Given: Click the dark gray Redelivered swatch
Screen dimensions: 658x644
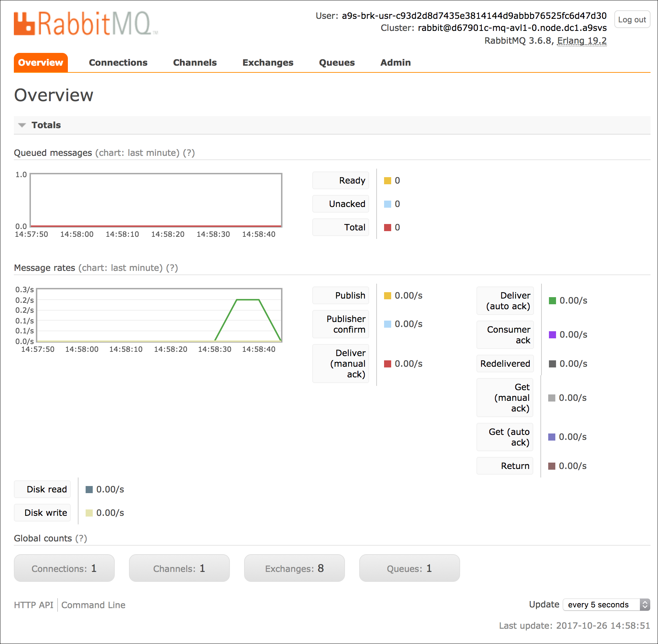Looking at the screenshot, I should click(x=552, y=364).
